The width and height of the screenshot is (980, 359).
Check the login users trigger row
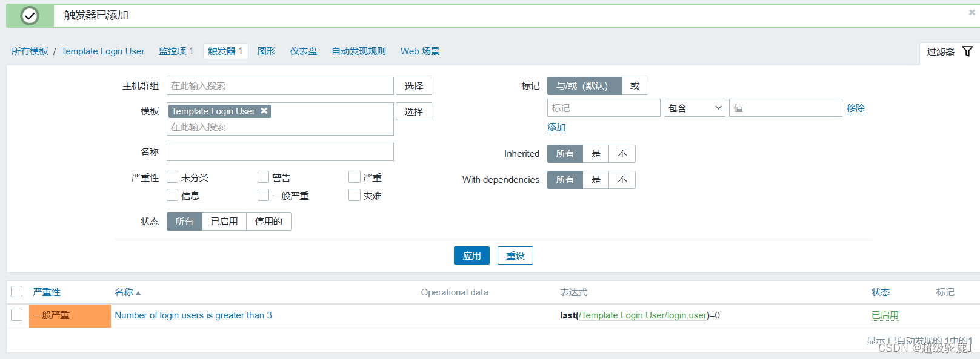point(17,315)
